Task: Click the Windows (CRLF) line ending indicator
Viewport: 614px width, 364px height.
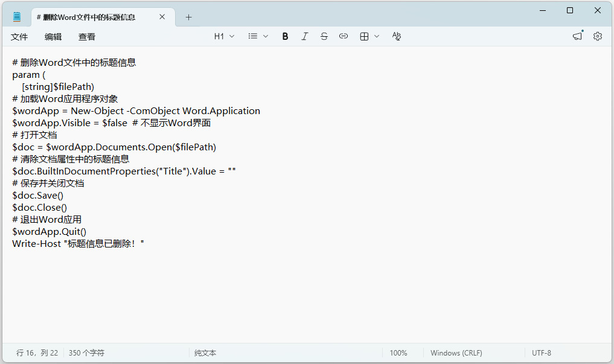Action: [456, 353]
